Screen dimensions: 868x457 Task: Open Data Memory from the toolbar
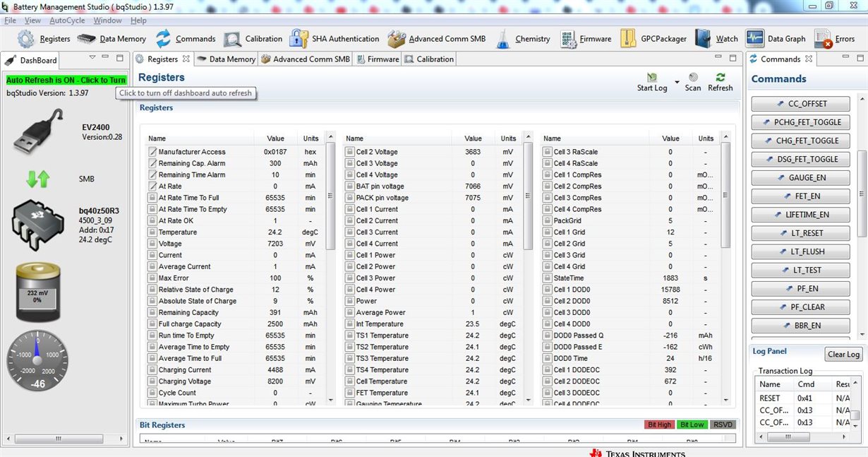[87, 39]
